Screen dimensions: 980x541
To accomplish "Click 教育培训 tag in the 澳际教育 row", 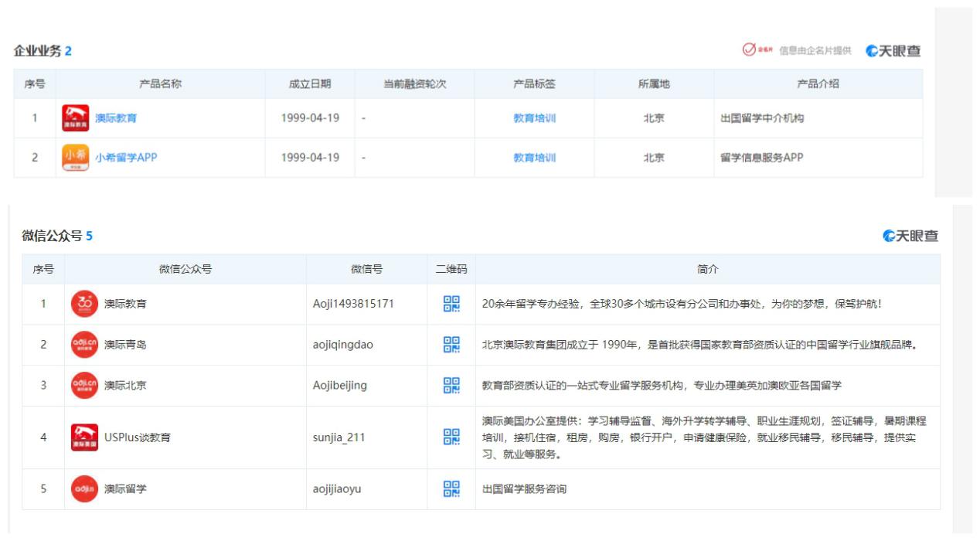I will (x=534, y=118).
